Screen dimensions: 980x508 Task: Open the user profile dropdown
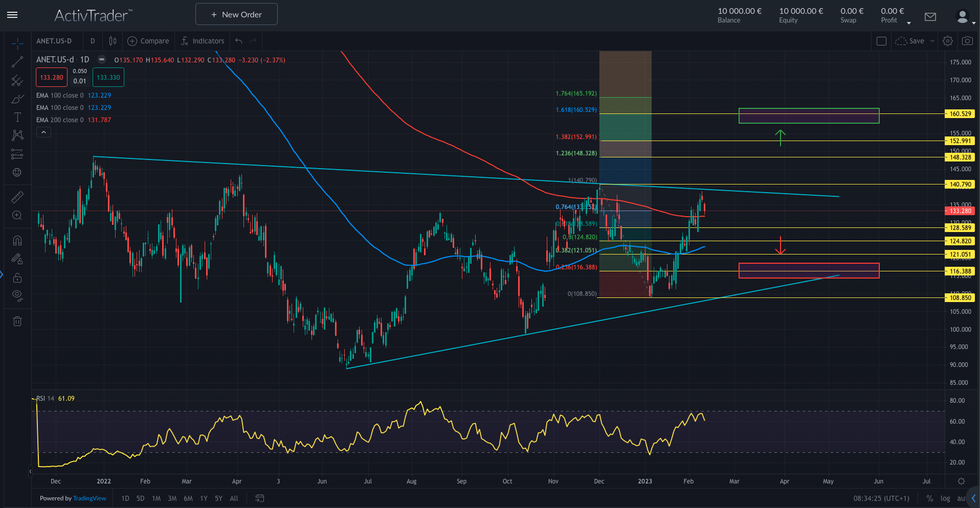965,17
